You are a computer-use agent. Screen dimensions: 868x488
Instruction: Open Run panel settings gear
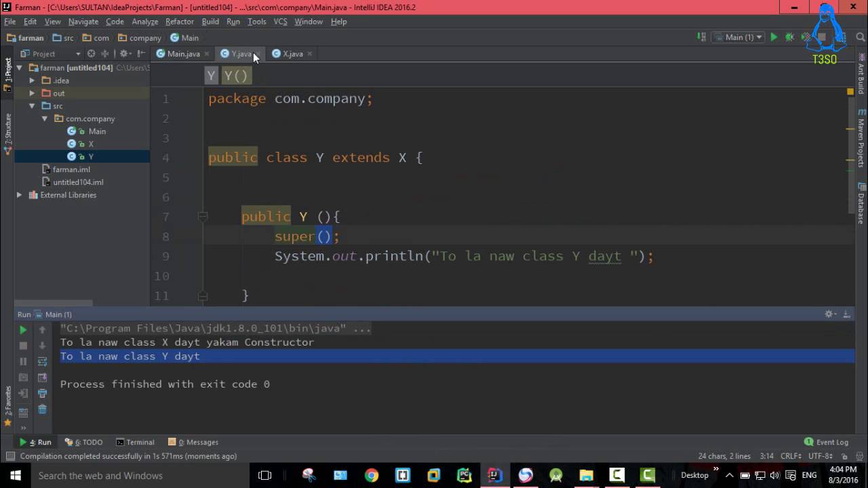830,314
